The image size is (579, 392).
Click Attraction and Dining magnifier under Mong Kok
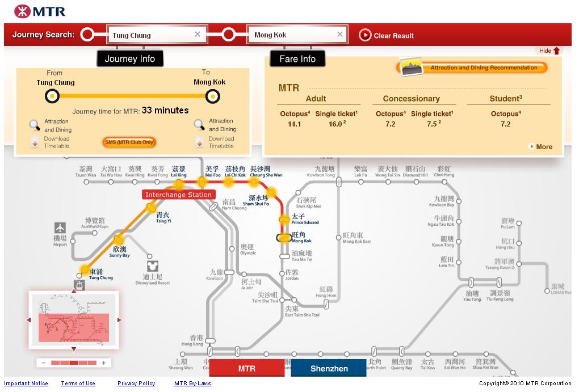(199, 125)
